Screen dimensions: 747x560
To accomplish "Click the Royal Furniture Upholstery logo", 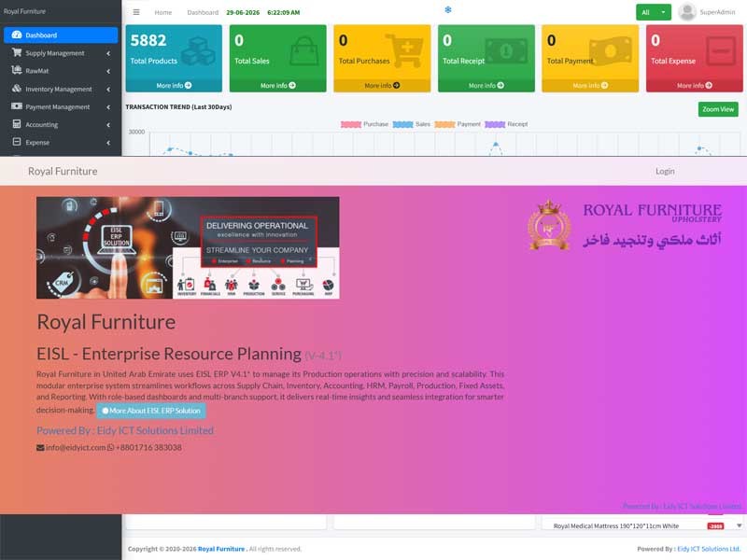I will (x=625, y=225).
